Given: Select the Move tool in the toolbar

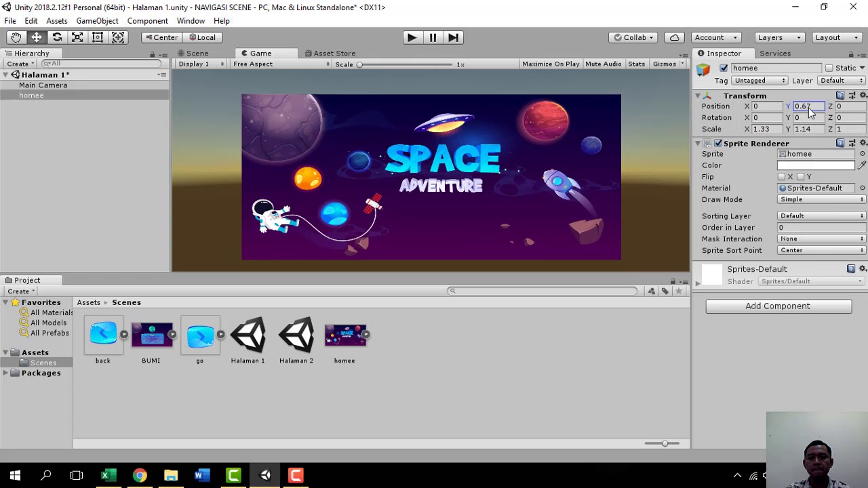Looking at the screenshot, I should pyautogui.click(x=37, y=37).
